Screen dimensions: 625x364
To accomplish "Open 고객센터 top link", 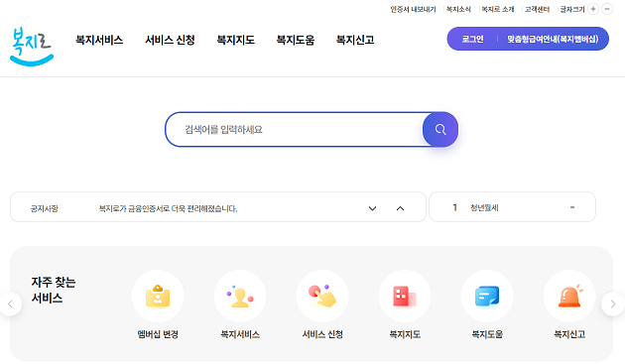I will (x=537, y=9).
